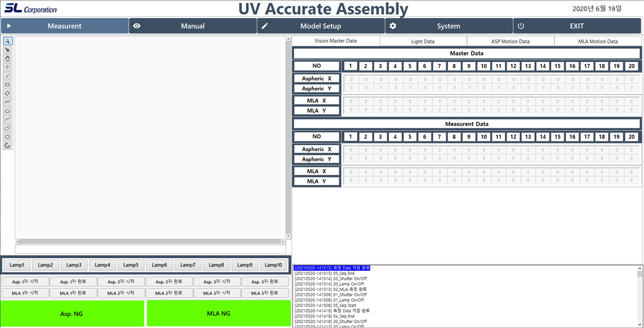Pick the rectangle ROI tool
Image resolution: width=644 pixels, height=328 pixels.
click(x=7, y=85)
